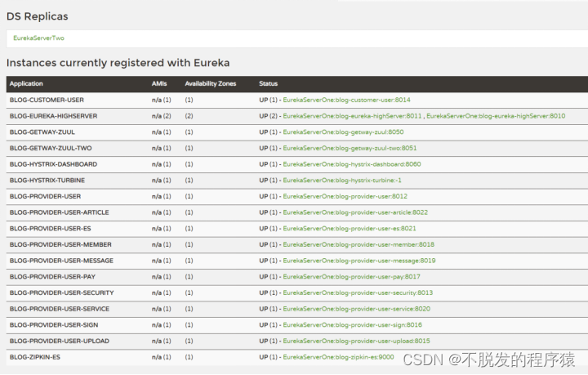Select the BLOG-CUSTOMER-USER application name

tap(47, 100)
